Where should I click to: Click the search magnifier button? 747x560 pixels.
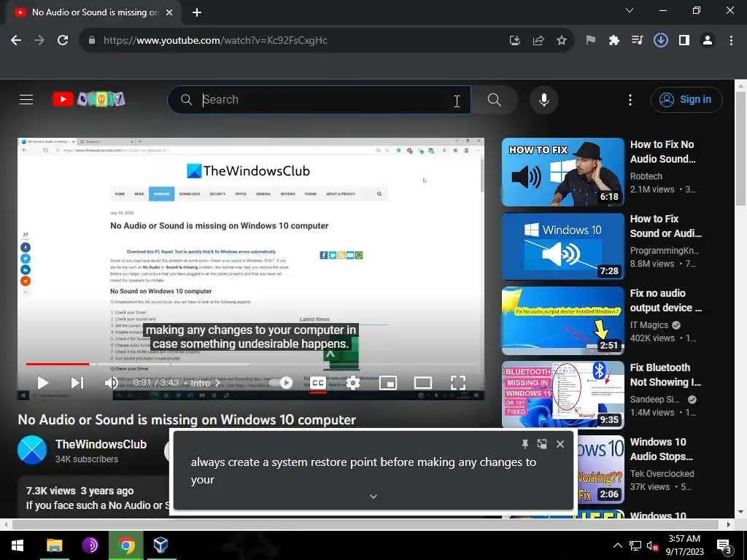click(494, 99)
